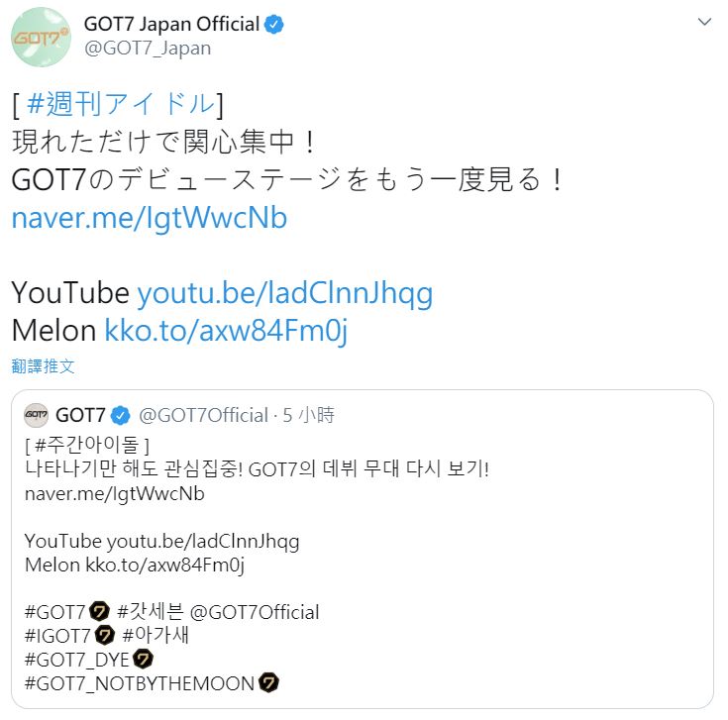Click the #주간아이돌 hashtag in quoted tweet
Viewport: 728px width, 720px height.
(89, 442)
